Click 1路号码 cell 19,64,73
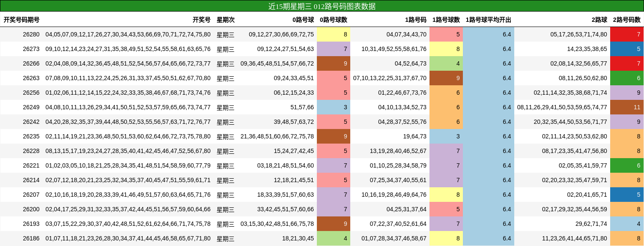Viewport: 644px width, 246px height. (x=415, y=136)
